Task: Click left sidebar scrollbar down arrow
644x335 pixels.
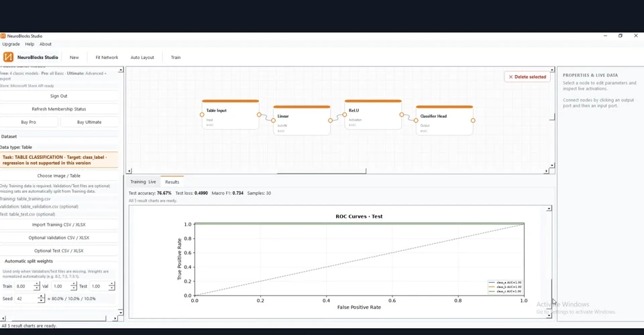Action: [x=121, y=312]
